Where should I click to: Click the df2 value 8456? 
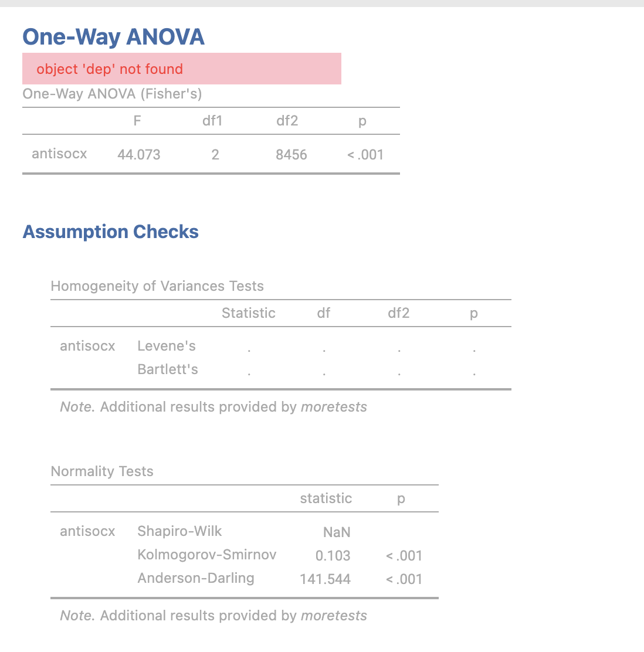pyautogui.click(x=292, y=154)
